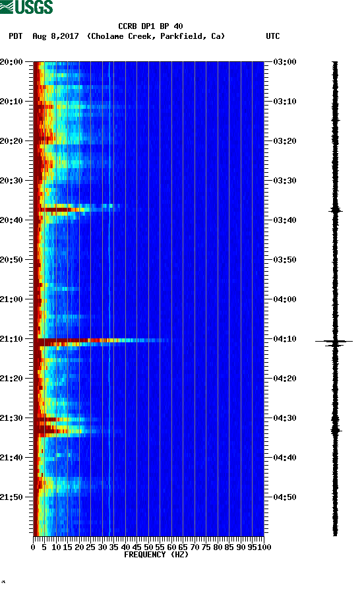Click the 04:00 UTC time label
364x589 pixels.
[x=285, y=299]
